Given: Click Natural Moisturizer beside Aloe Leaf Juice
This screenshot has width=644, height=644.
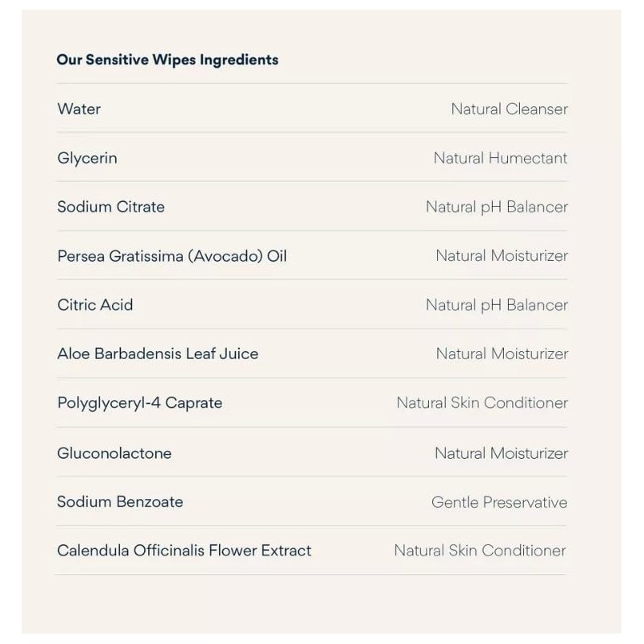Looking at the screenshot, I should pos(502,353).
